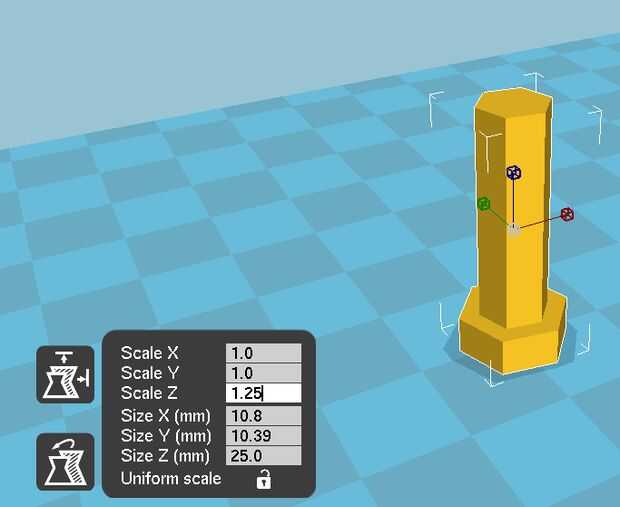The width and height of the screenshot is (620, 507).
Task: Click the Size Z (mm) field
Action: click(x=263, y=456)
